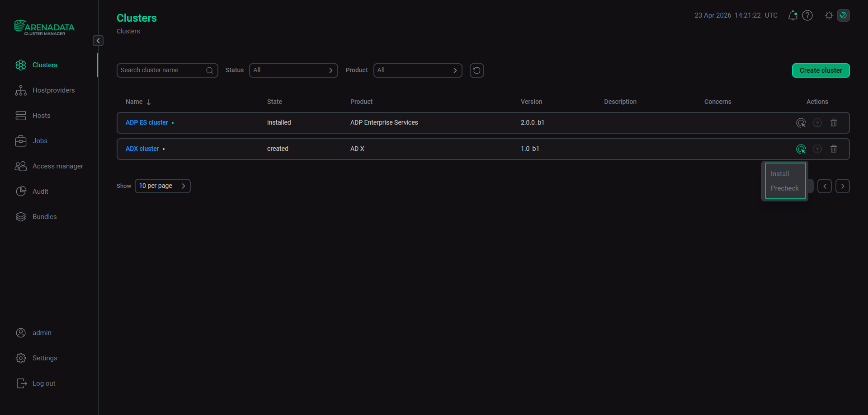
Task: Go to the next page
Action: [843, 186]
